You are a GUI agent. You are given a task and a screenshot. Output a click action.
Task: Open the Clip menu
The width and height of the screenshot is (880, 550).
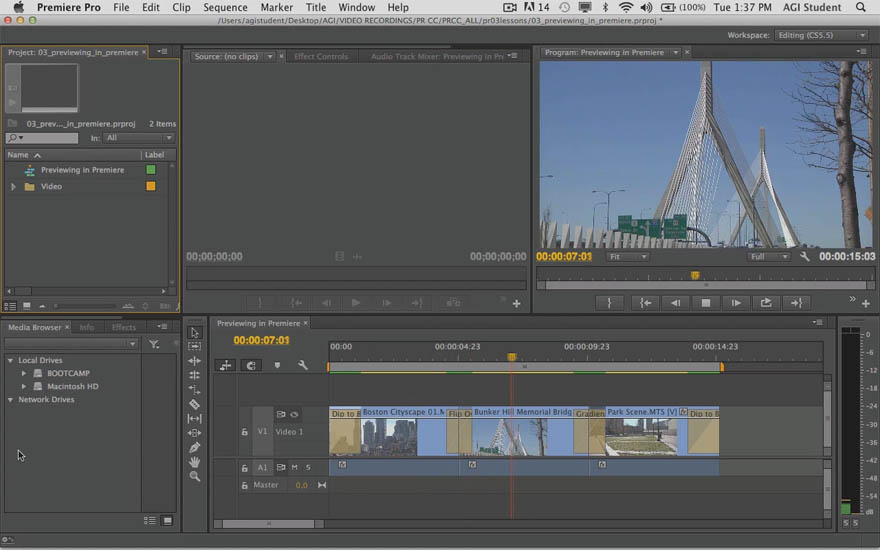181,7
